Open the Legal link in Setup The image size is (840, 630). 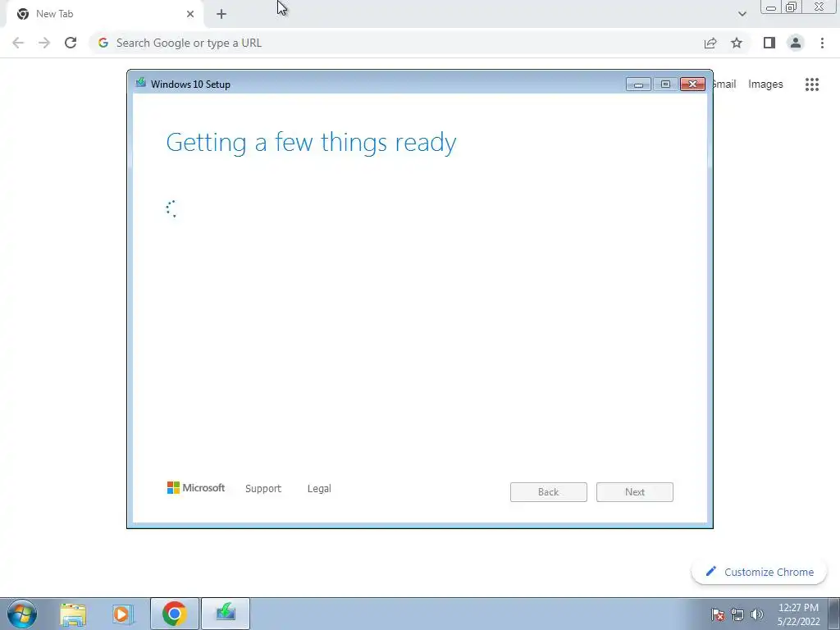click(319, 489)
